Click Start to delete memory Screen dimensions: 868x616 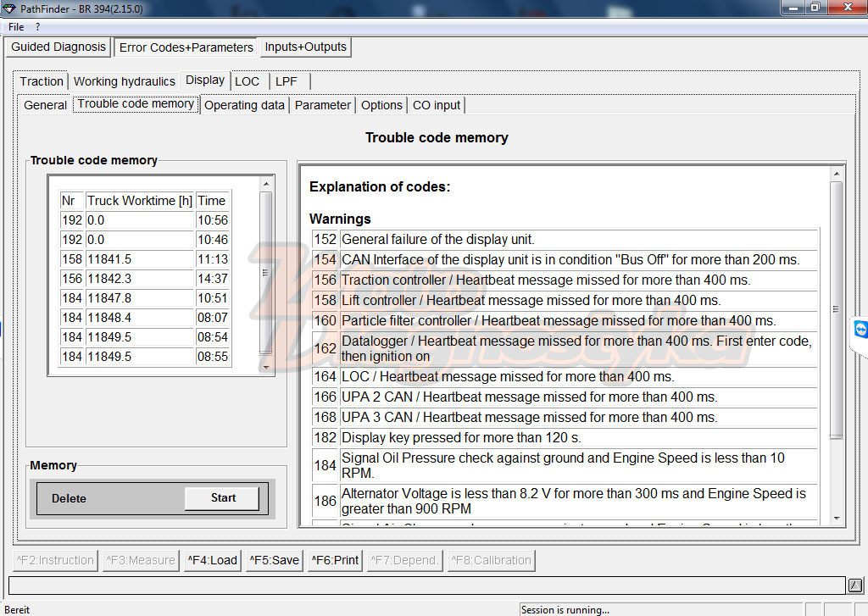(x=223, y=498)
